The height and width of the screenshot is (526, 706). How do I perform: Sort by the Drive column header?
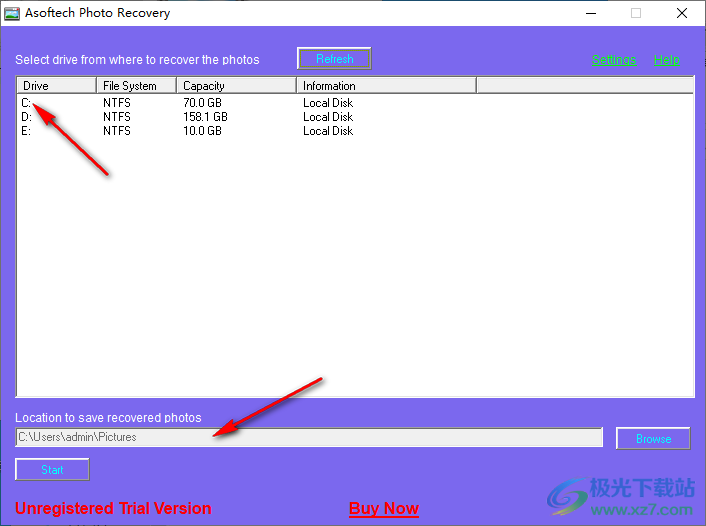[x=57, y=86]
